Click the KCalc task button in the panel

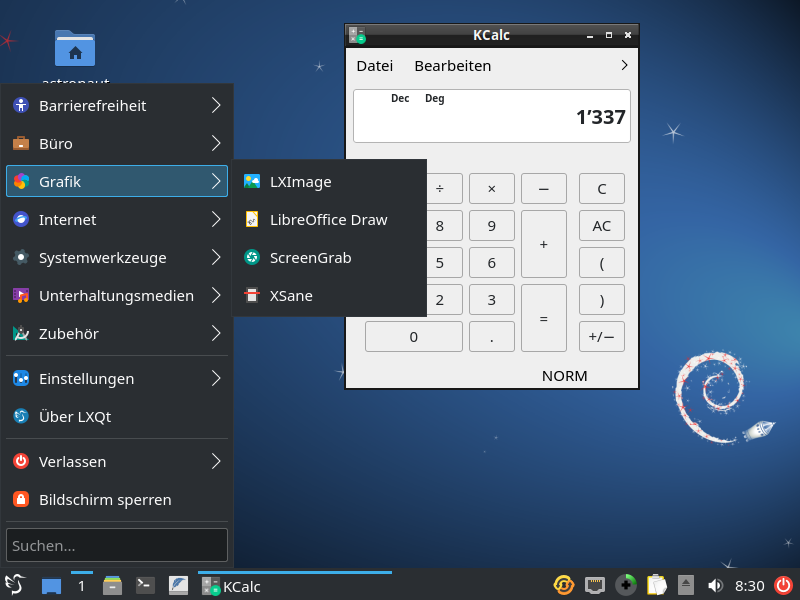coord(295,586)
